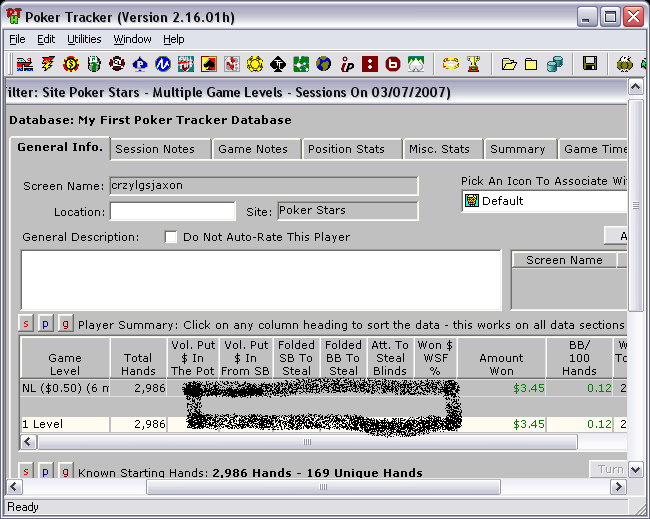Open the Edit menu
Viewport: 650px width, 519px height.
click(46, 39)
